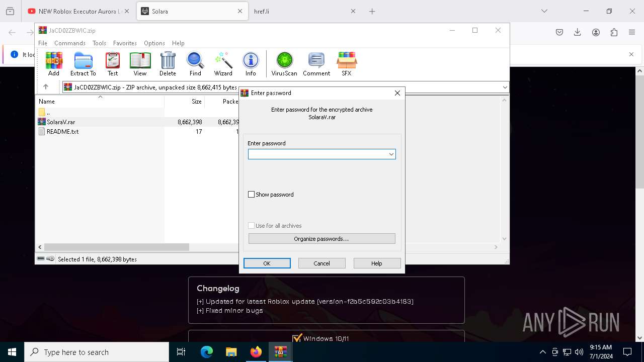Open the Help menu in WinRAR
Viewport: 644px width, 362px height.
pos(178,43)
